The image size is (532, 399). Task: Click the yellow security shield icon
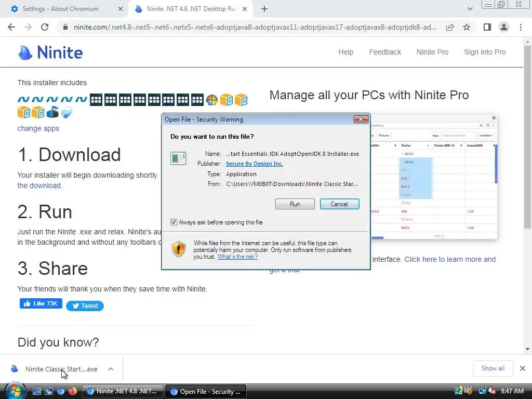coord(179,249)
